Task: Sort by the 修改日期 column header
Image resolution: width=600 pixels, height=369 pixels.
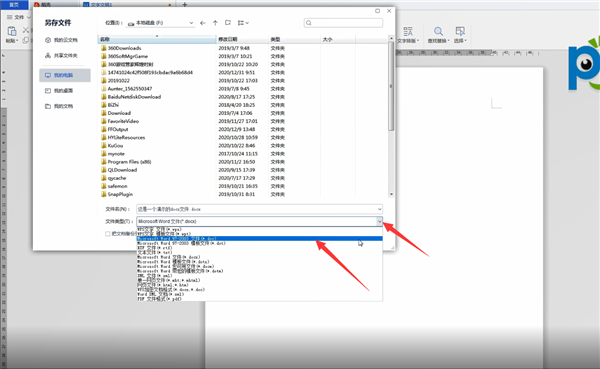Action: click(x=242, y=39)
